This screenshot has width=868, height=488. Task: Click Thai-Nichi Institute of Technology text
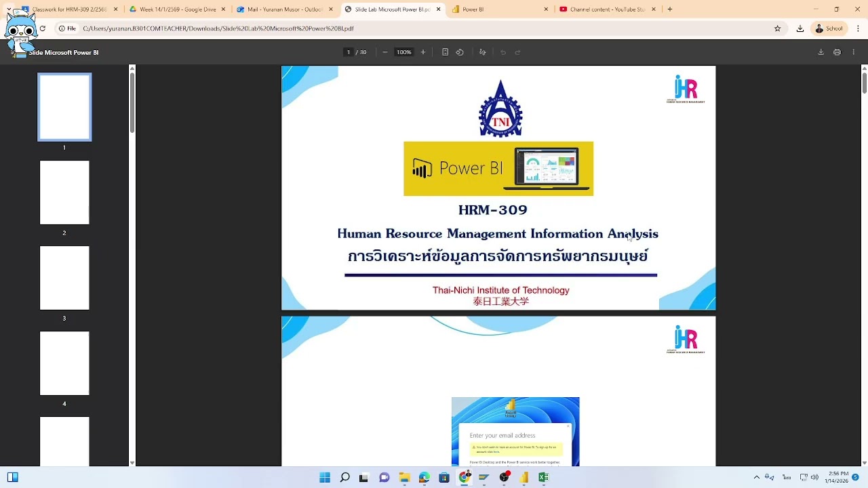(x=501, y=290)
